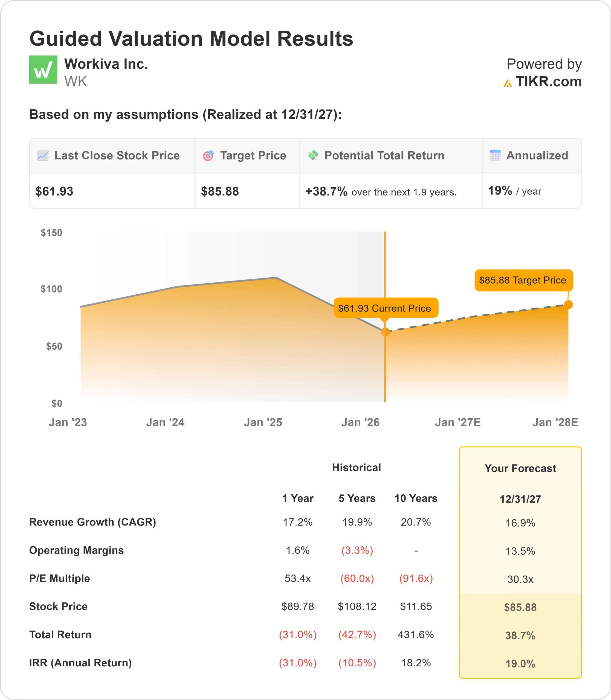Click the money icon beside Potential Total Return
The image size is (611, 700).
(313, 155)
